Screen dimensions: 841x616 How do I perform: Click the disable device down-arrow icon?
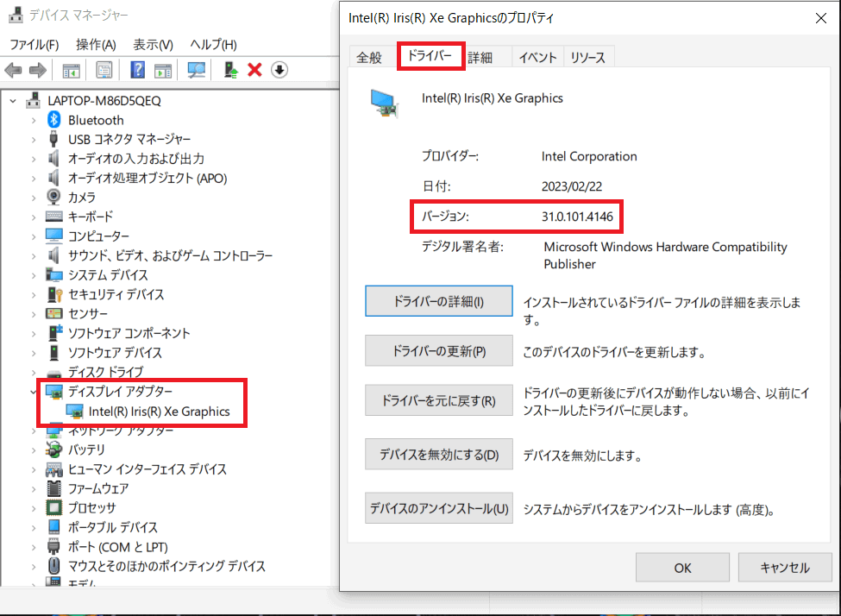click(279, 70)
